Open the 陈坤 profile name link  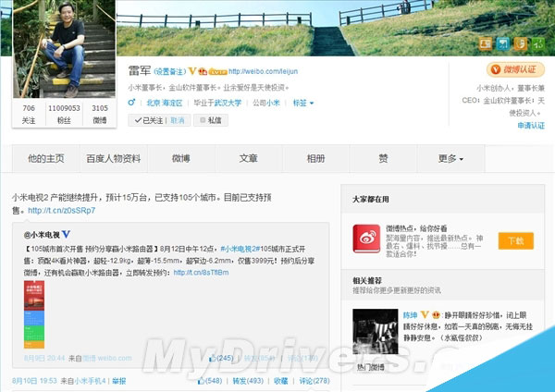tap(410, 315)
